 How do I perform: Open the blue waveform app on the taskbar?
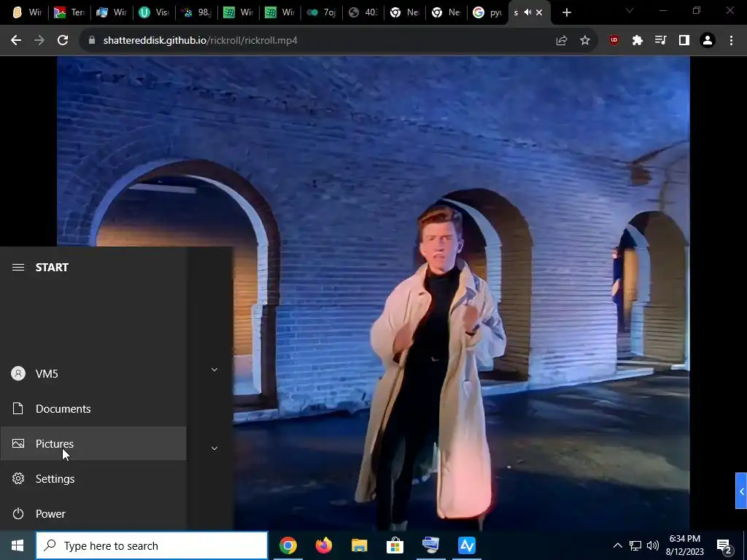467,545
